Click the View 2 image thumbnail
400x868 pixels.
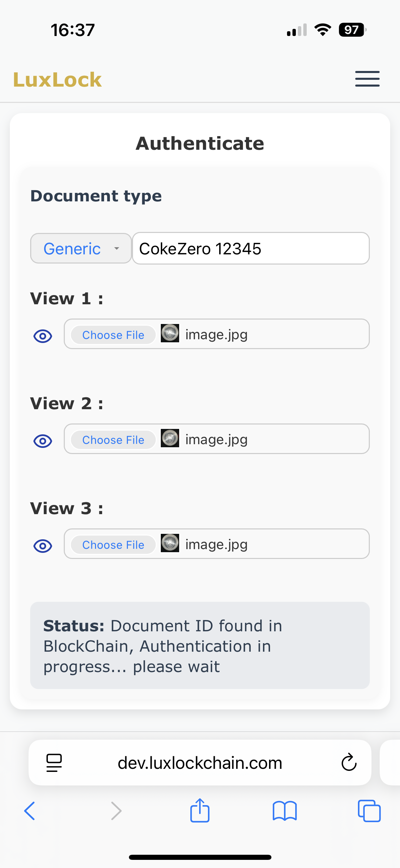tap(170, 438)
